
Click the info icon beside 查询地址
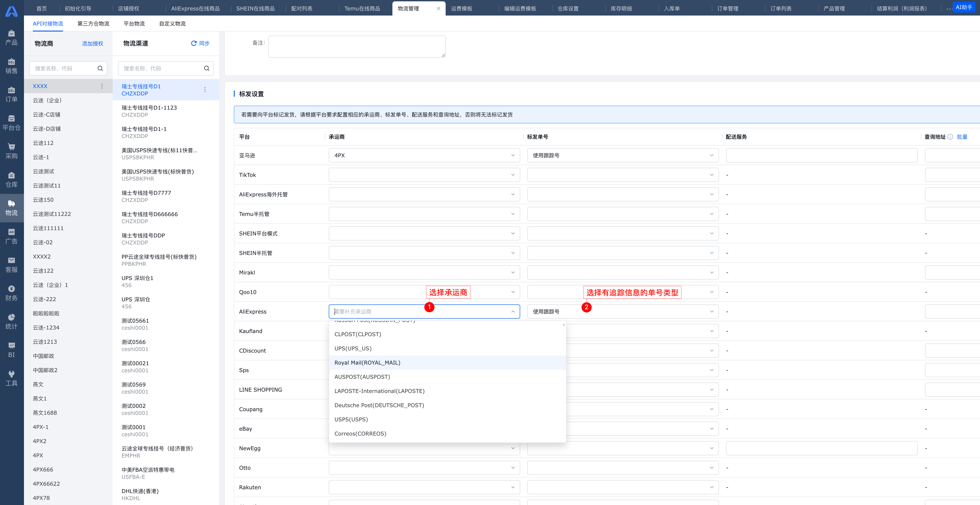950,137
